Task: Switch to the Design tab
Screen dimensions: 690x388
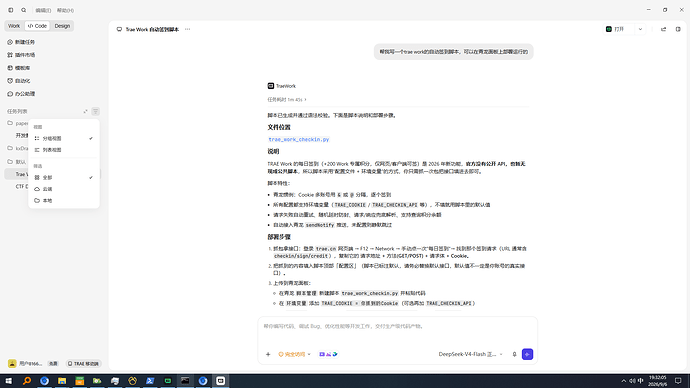Action: [x=62, y=26]
